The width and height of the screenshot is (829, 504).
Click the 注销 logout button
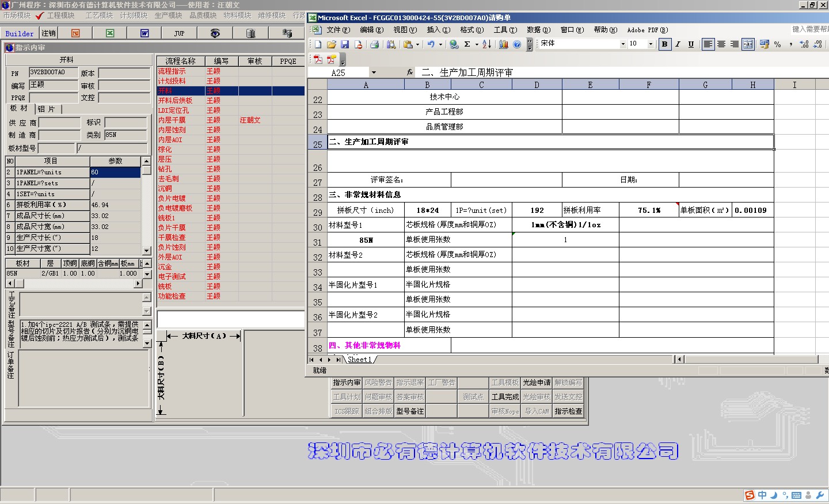49,33
